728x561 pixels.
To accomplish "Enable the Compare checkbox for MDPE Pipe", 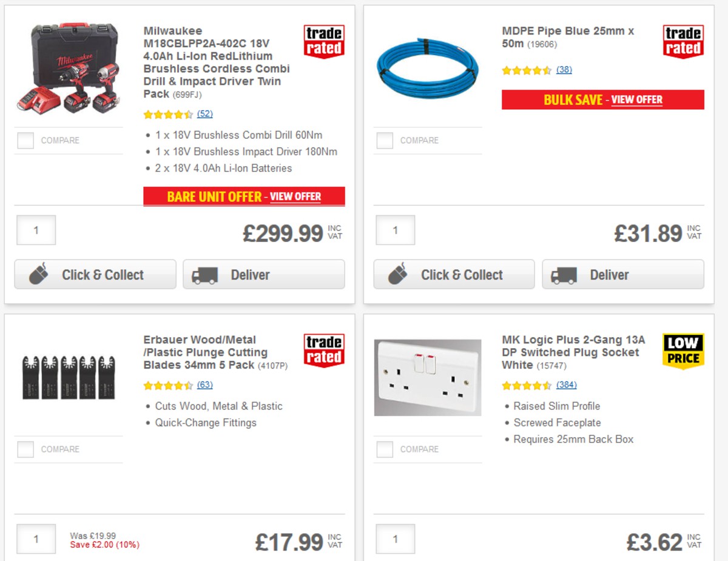I will 384,140.
